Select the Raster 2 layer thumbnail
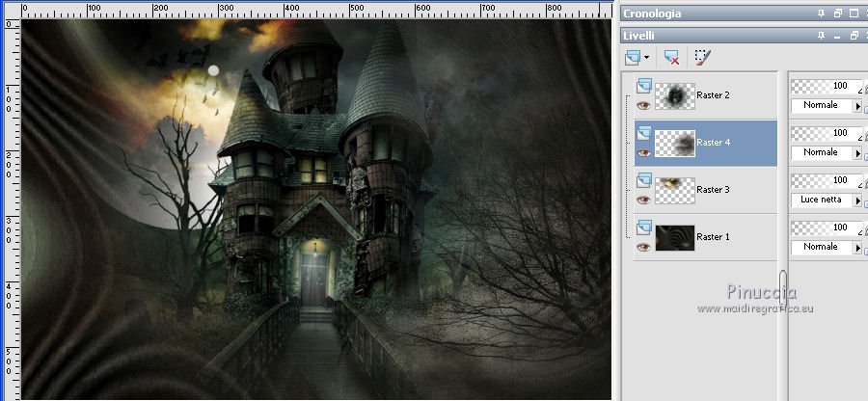Image resolution: width=868 pixels, height=401 pixels. point(675,95)
